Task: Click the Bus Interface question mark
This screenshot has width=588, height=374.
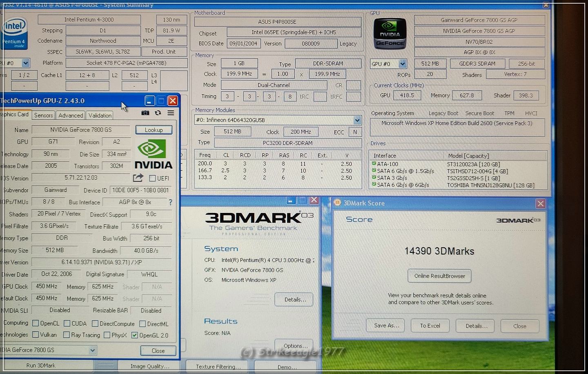Action: (170, 202)
